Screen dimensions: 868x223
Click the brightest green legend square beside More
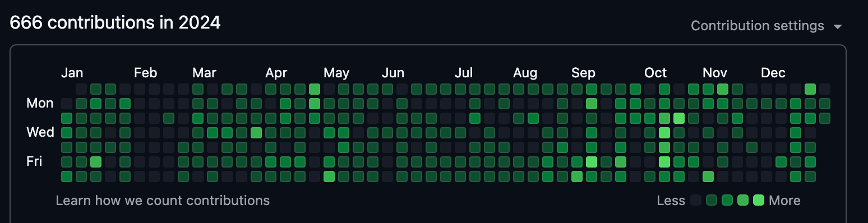click(759, 201)
